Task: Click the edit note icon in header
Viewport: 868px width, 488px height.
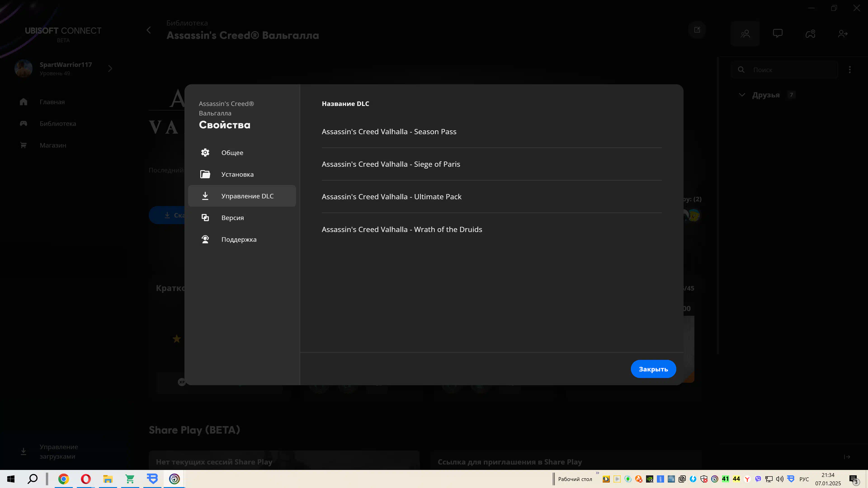Action: click(697, 30)
